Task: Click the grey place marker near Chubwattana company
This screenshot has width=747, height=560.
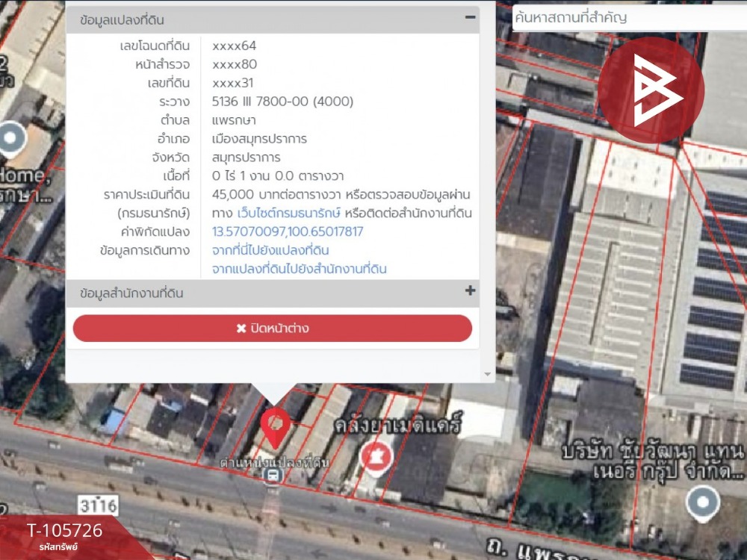Action: 703,503
